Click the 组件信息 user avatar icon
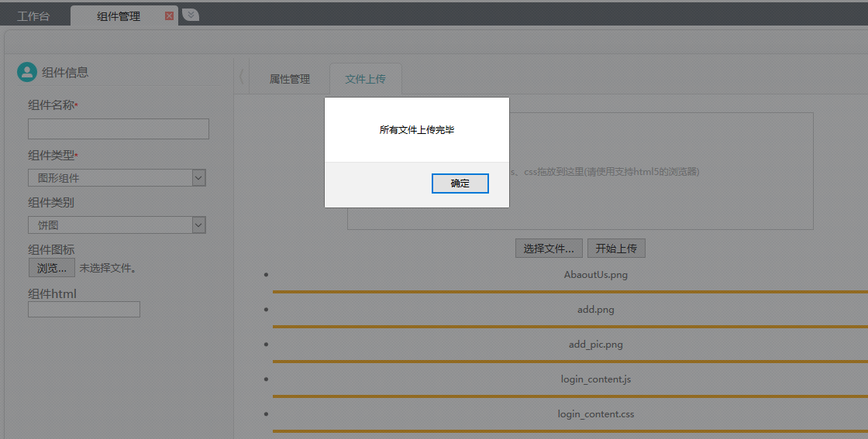 click(27, 72)
